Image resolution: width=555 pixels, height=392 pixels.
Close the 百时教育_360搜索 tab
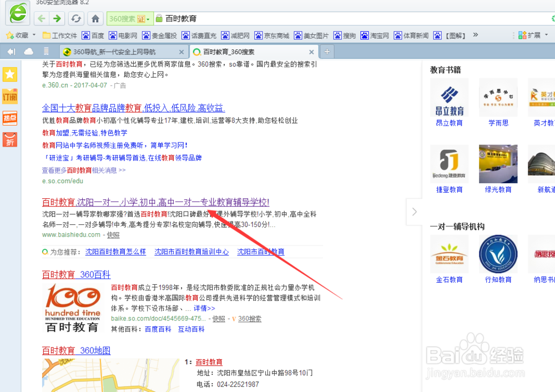click(311, 52)
